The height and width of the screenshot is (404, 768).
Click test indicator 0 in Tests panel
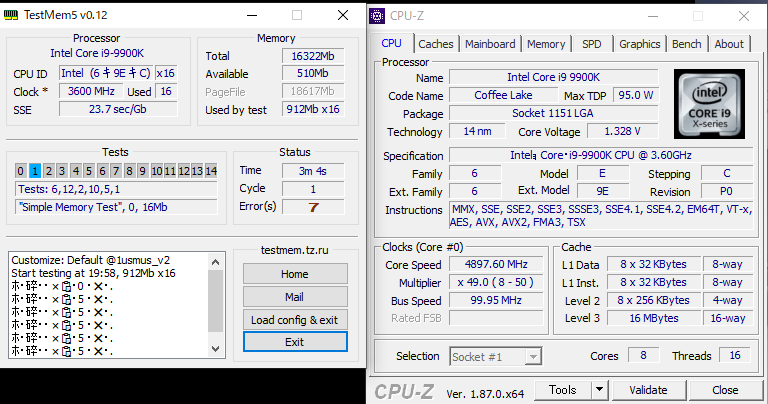click(x=20, y=171)
